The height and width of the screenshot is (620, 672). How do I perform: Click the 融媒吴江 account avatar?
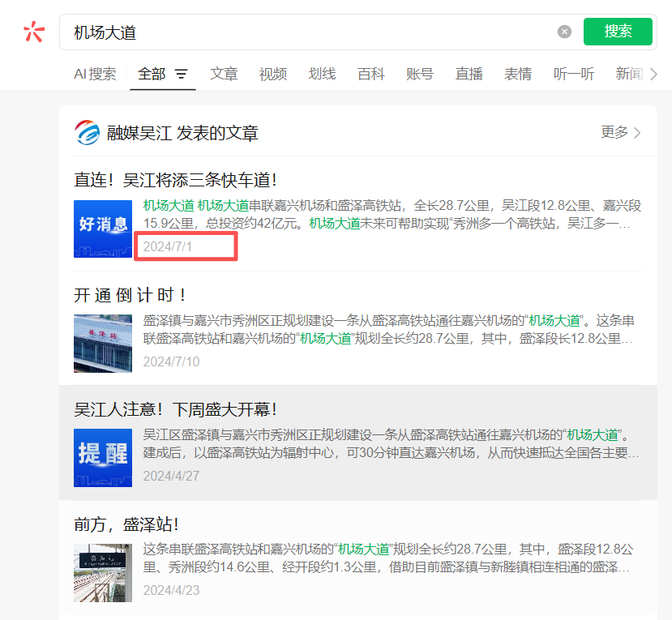[87, 132]
